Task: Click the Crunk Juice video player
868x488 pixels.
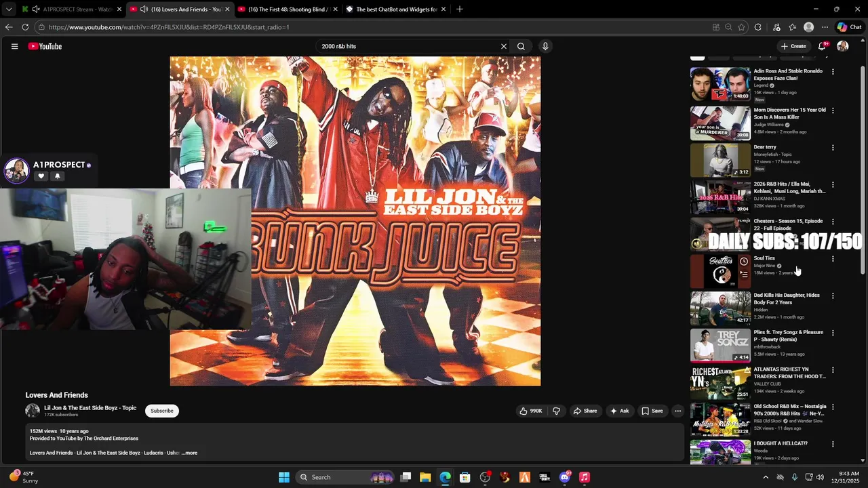Action: (355, 221)
